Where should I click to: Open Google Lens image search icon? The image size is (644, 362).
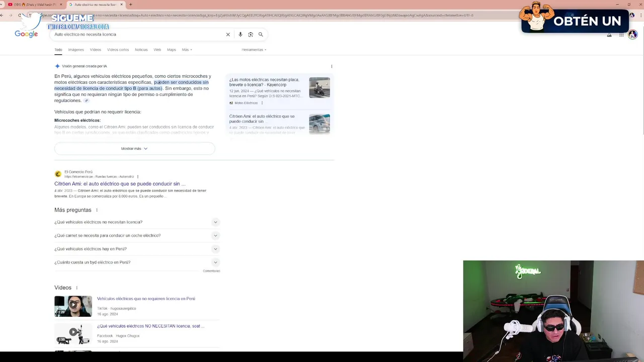pos(251,35)
